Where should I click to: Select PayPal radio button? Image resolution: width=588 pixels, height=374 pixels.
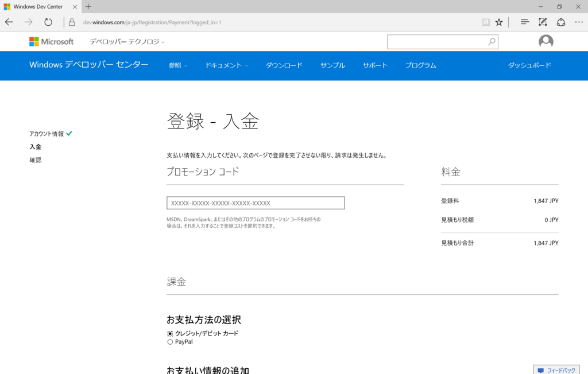click(170, 342)
